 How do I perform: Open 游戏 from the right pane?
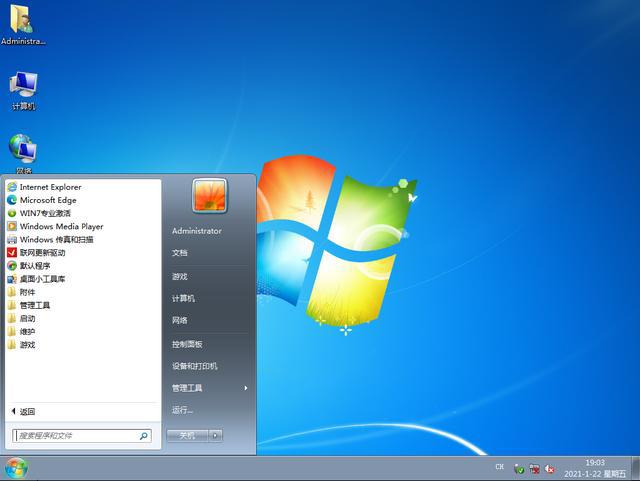click(x=180, y=276)
